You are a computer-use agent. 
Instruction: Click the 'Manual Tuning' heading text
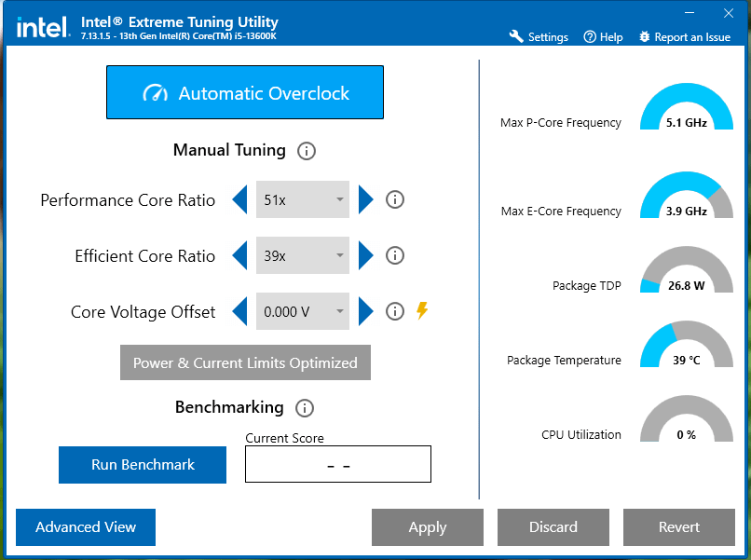click(x=229, y=150)
